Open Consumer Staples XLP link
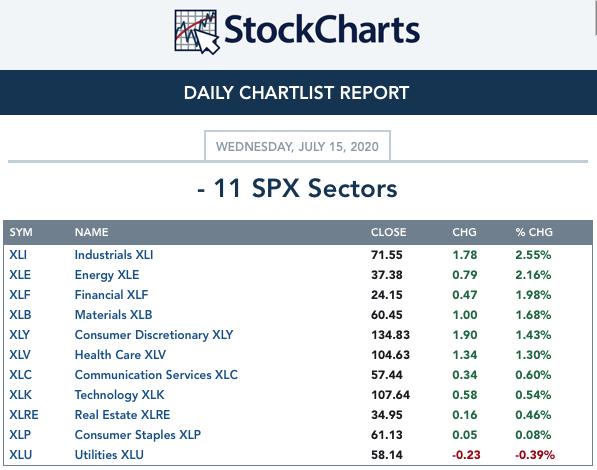 coord(137,435)
